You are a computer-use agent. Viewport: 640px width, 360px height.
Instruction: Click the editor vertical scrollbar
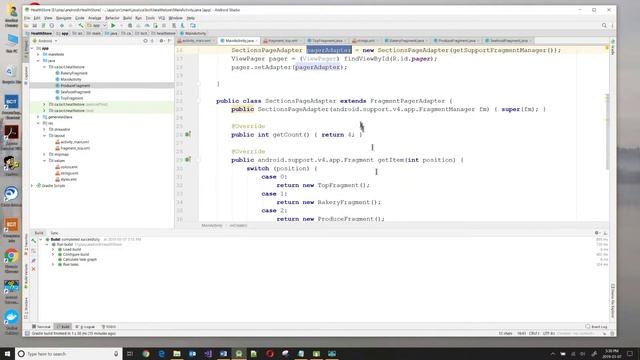pyautogui.click(x=607, y=131)
